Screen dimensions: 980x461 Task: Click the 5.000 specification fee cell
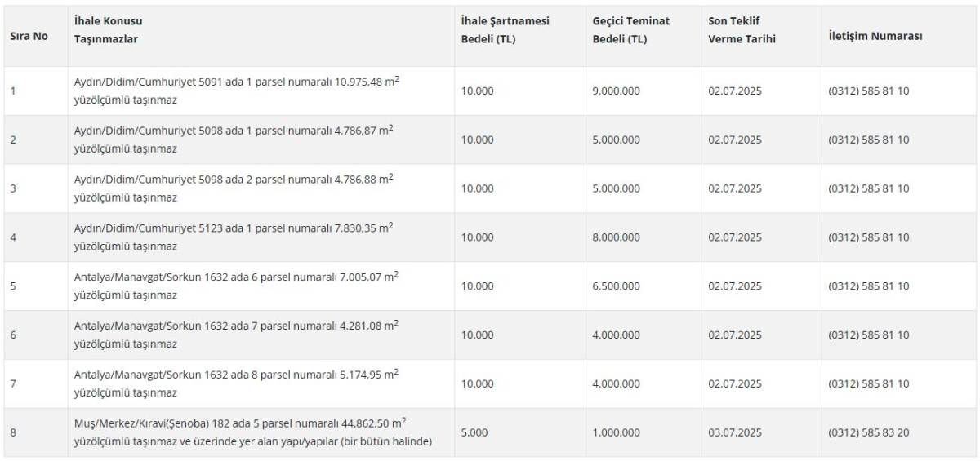point(474,433)
